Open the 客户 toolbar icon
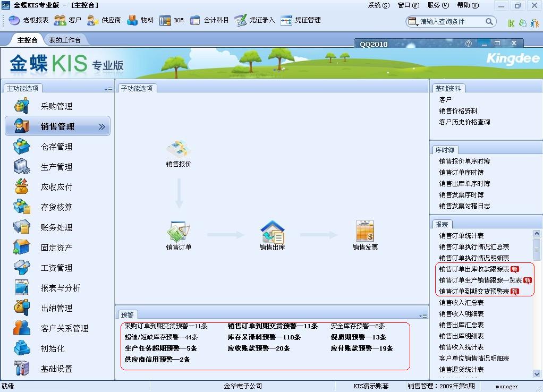 pyautogui.click(x=60, y=20)
